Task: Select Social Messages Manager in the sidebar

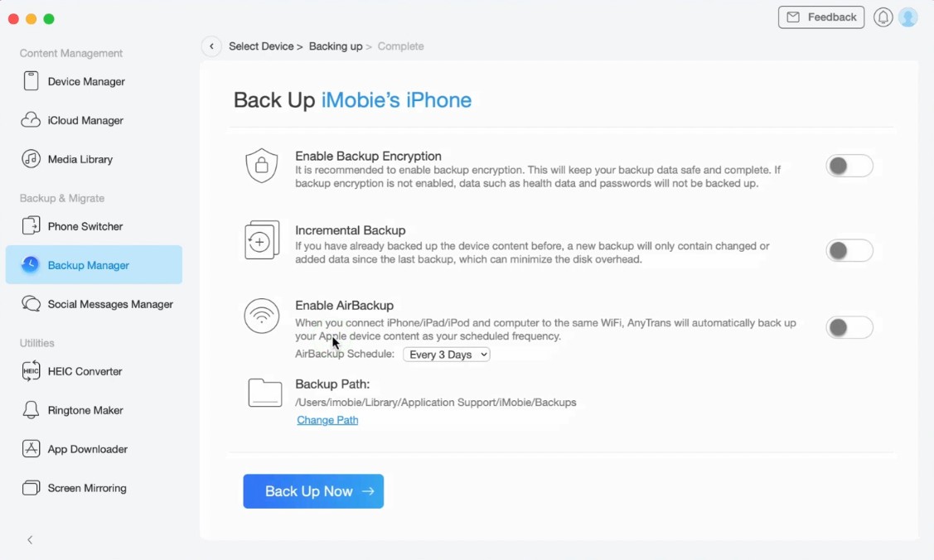Action: (x=109, y=304)
